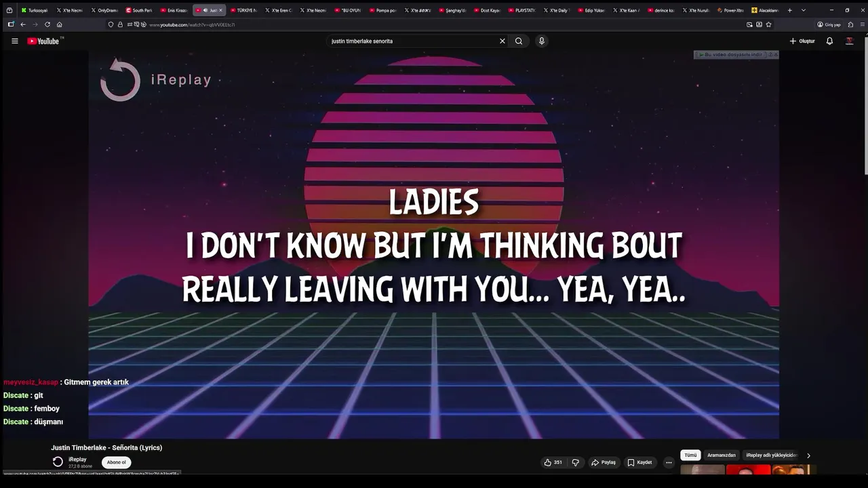The width and height of the screenshot is (868, 488).
Task: Go forward in browser history
Action: pyautogui.click(x=35, y=24)
